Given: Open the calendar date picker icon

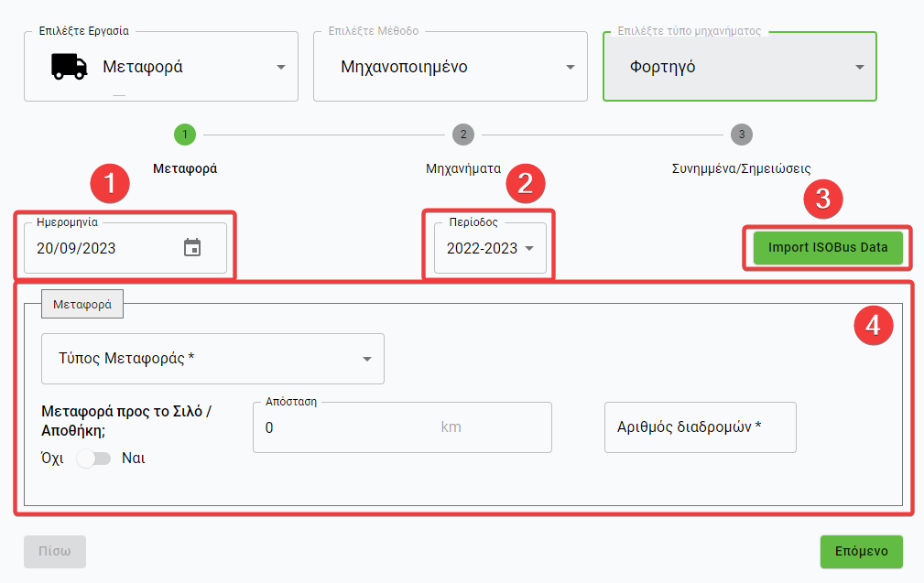Looking at the screenshot, I should click(192, 248).
